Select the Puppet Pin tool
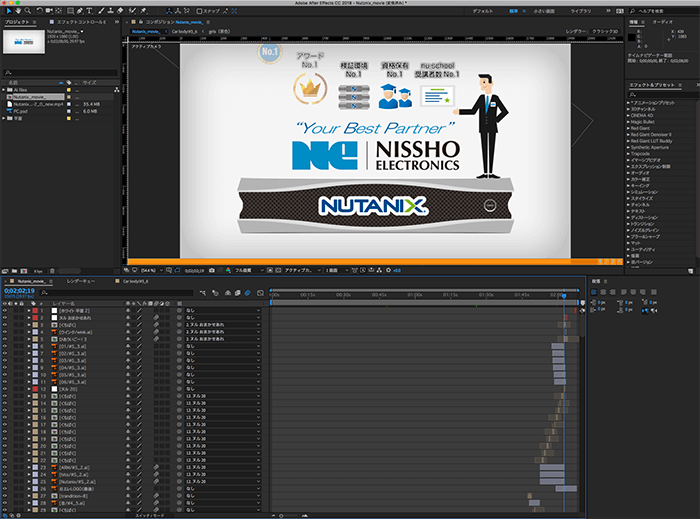The height and width of the screenshot is (519, 700). tap(141, 10)
